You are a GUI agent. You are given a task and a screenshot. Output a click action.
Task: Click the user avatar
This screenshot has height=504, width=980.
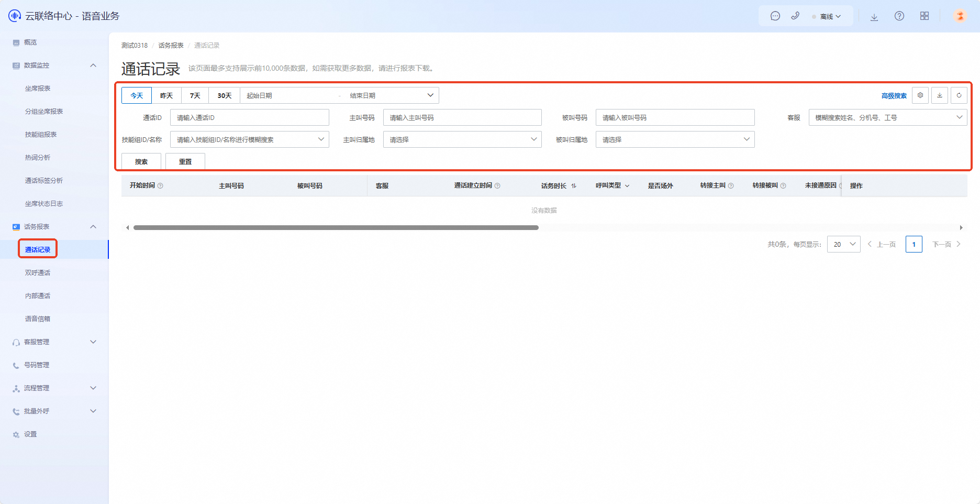coord(960,16)
